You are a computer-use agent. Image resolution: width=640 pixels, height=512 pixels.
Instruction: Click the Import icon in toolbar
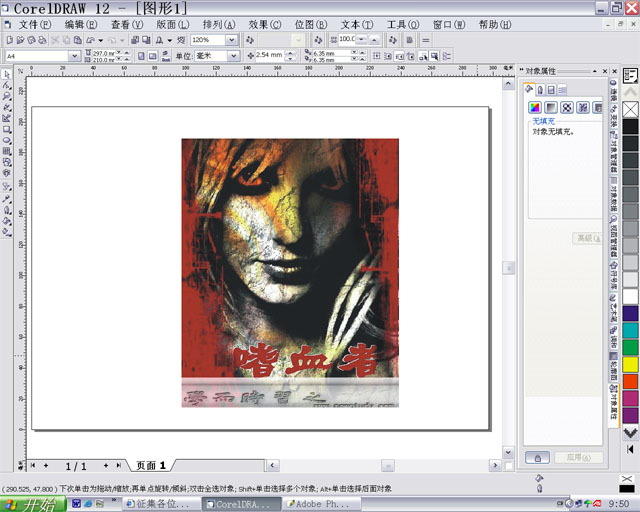tap(135, 40)
